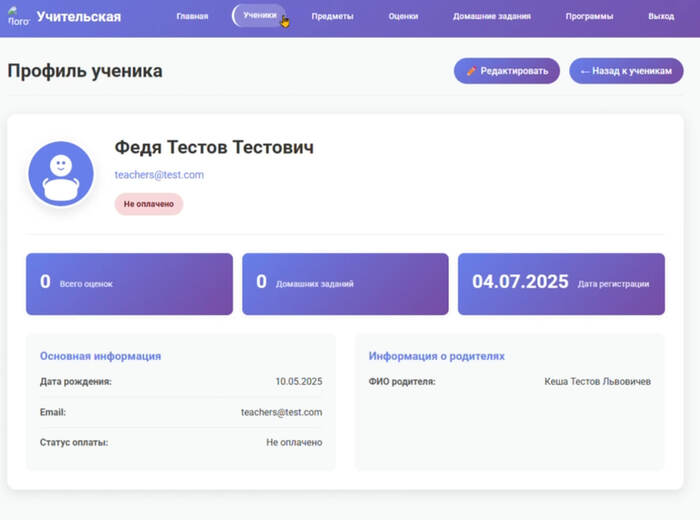Open the Оценки section
The image size is (700, 520).
click(x=403, y=16)
